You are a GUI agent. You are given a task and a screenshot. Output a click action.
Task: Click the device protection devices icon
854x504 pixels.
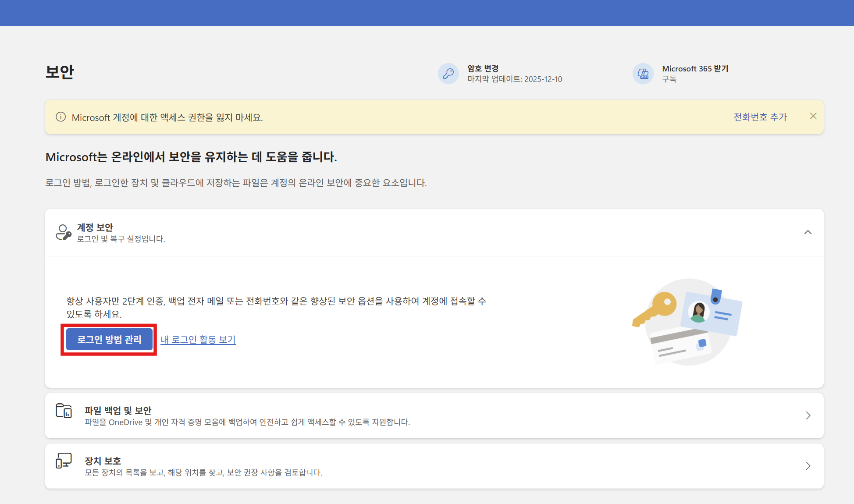pos(64,461)
